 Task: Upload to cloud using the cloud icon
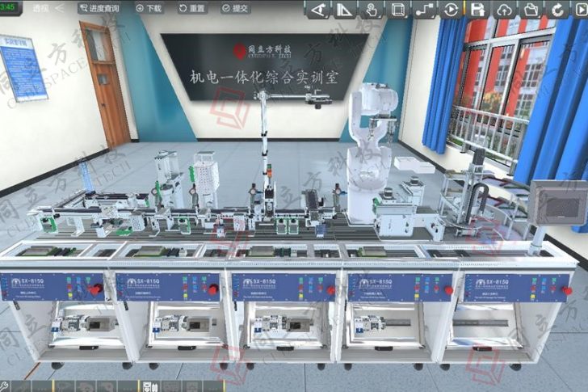click(505, 10)
